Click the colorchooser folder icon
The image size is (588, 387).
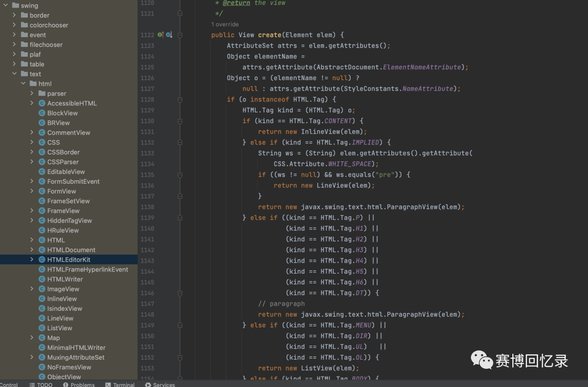tap(24, 25)
